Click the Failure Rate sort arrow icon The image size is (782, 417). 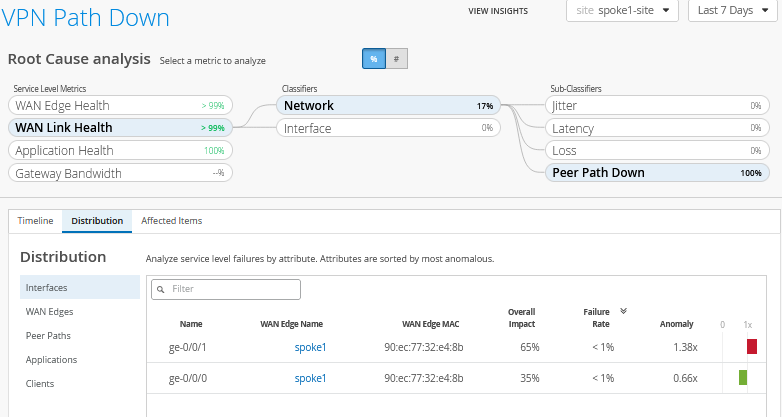(x=624, y=311)
